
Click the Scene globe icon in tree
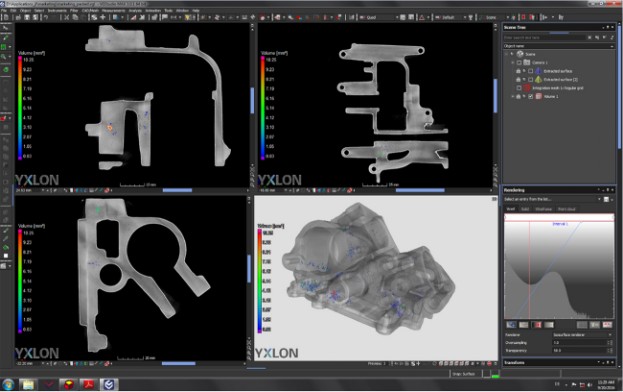520,54
